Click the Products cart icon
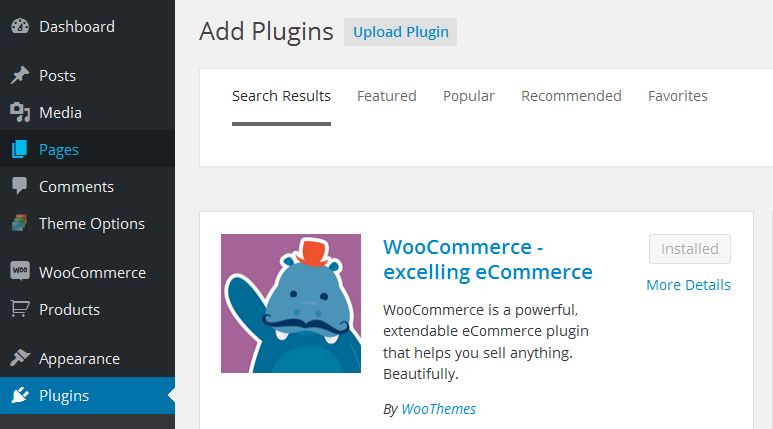This screenshot has height=429, width=773. pos(19,310)
